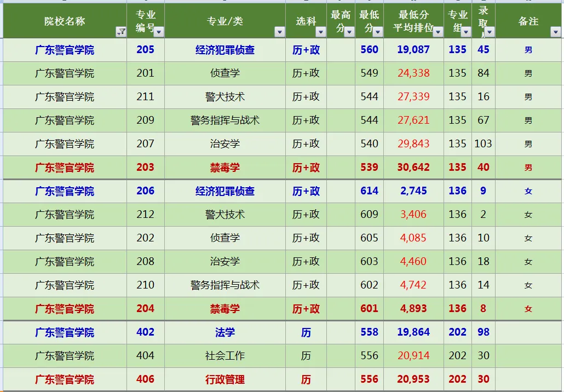Click the cell showing rank 27,621
Image resolution: width=564 pixels, height=392 pixels.
pos(413,120)
